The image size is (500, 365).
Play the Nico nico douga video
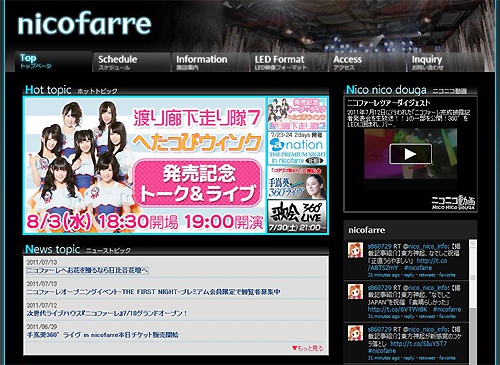[x=410, y=154]
